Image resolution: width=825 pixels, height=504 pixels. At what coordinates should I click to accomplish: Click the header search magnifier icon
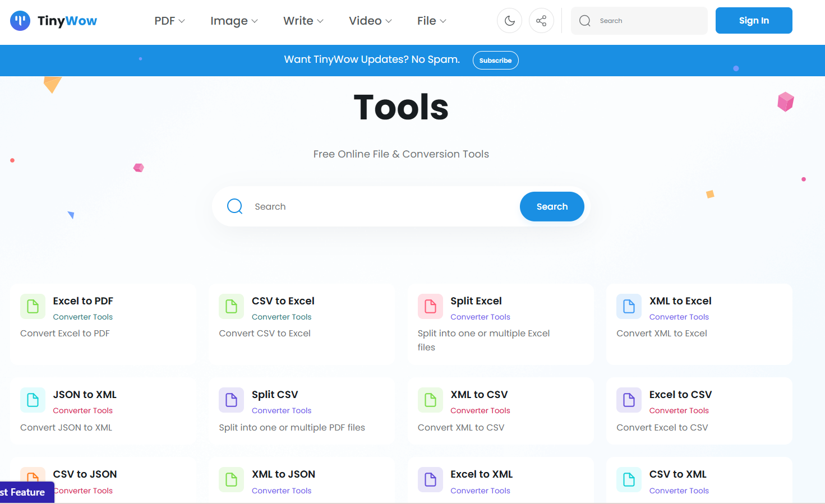tap(585, 21)
